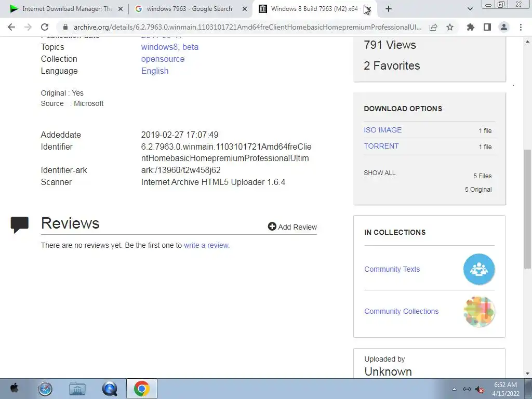Open the tab search dropdown arrow

click(470, 9)
